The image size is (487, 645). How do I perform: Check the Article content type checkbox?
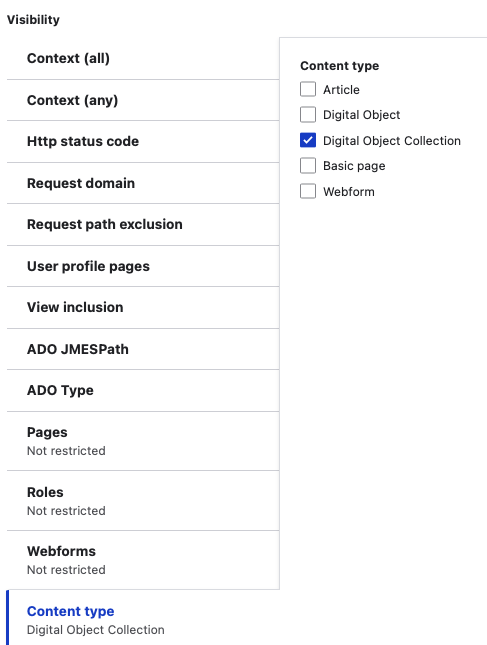click(x=308, y=89)
